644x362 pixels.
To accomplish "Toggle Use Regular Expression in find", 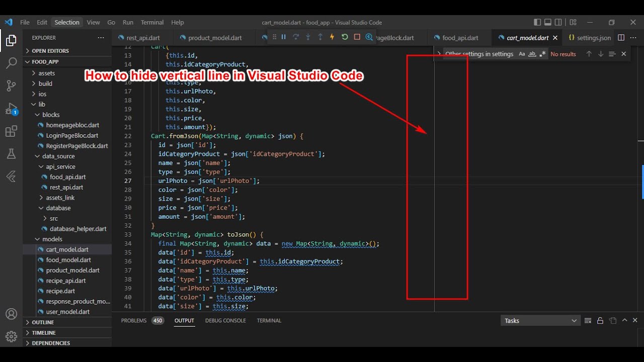I will point(542,54).
